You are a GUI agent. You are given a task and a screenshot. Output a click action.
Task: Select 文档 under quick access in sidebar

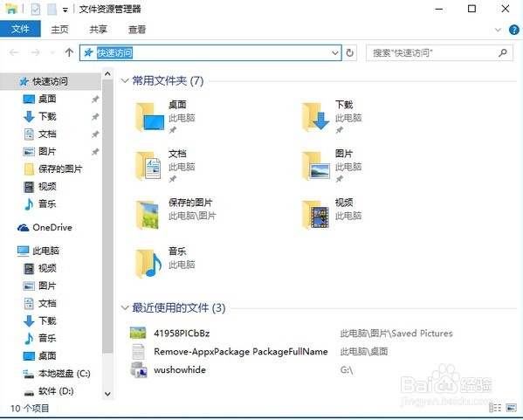(x=47, y=134)
